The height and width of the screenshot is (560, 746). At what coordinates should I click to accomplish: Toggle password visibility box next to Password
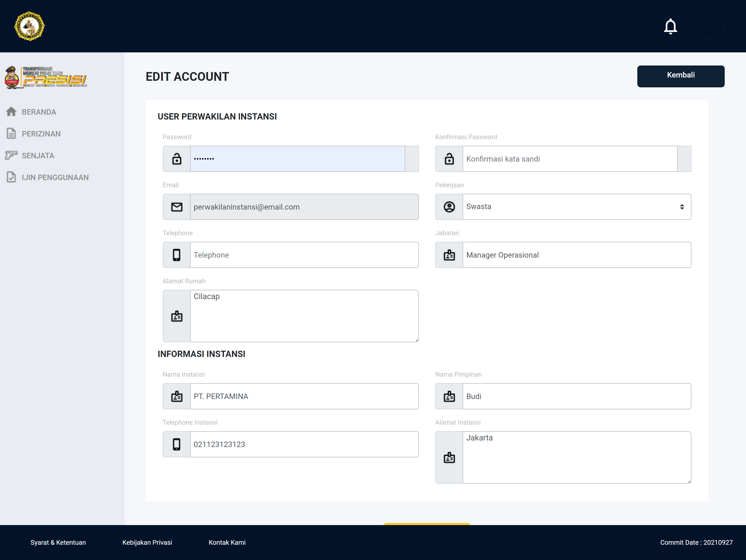coord(412,159)
